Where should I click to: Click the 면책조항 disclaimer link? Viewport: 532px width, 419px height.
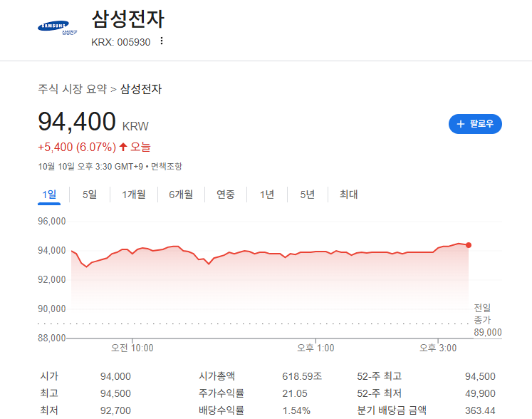point(167,166)
